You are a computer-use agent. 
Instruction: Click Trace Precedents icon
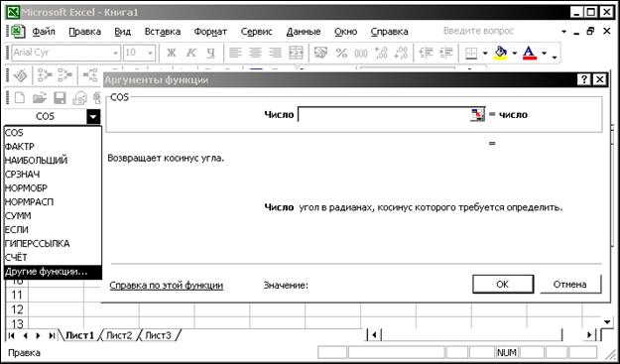coord(45,74)
